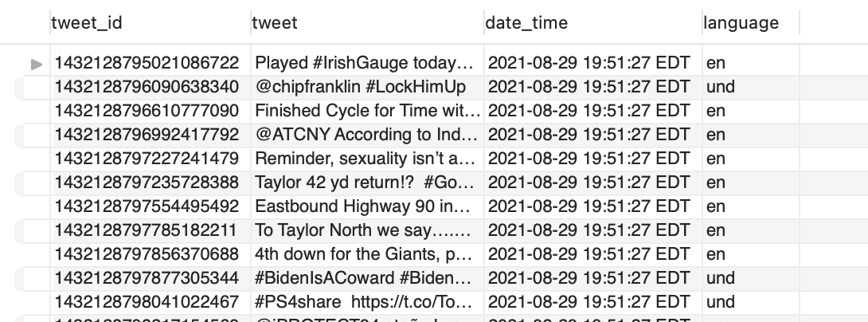This screenshot has width=868, height=322.
Task: Click the current row arrow indicator
Action: click(x=37, y=64)
